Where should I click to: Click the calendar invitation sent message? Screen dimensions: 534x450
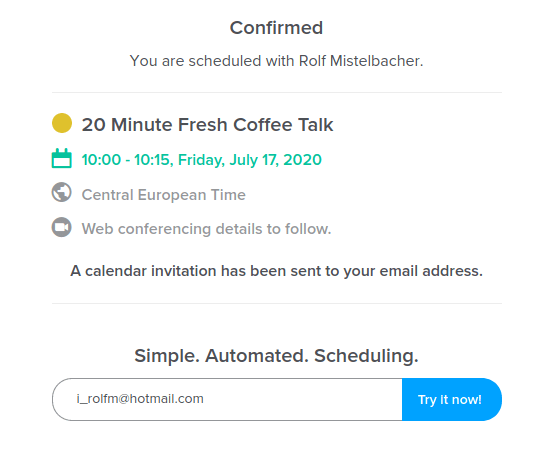277,271
